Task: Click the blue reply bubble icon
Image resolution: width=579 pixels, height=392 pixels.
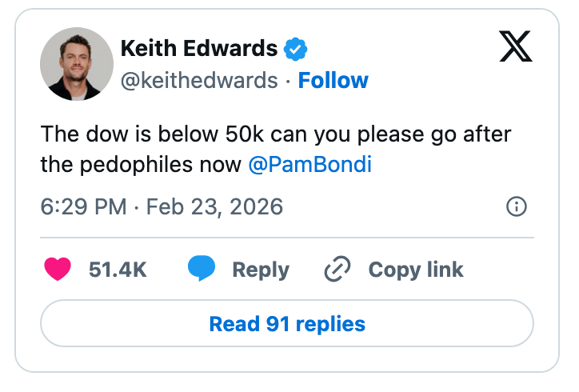Action: [202, 270]
